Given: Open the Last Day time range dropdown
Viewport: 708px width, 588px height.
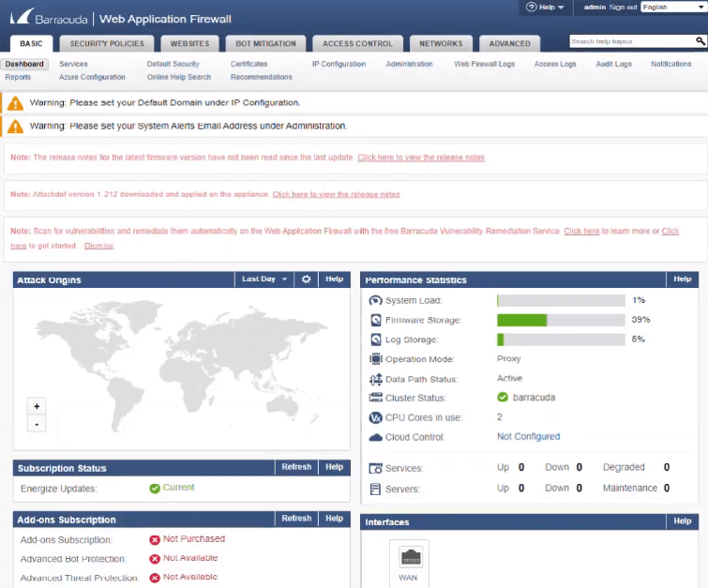Looking at the screenshot, I should tap(264, 279).
